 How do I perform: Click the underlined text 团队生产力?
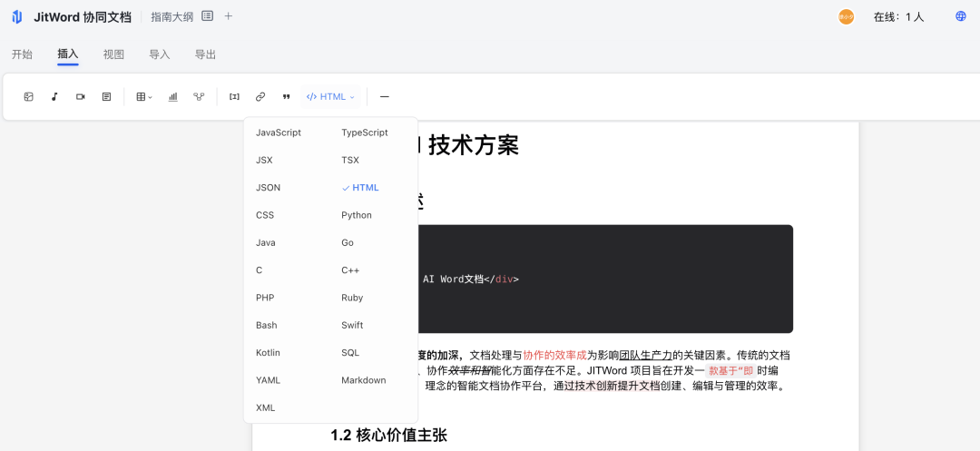(x=646, y=355)
